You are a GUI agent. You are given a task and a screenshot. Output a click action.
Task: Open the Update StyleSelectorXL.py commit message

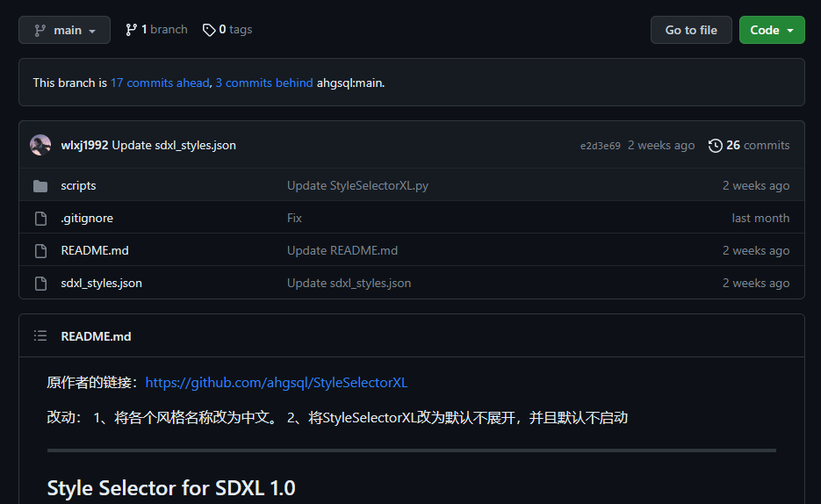tap(357, 186)
